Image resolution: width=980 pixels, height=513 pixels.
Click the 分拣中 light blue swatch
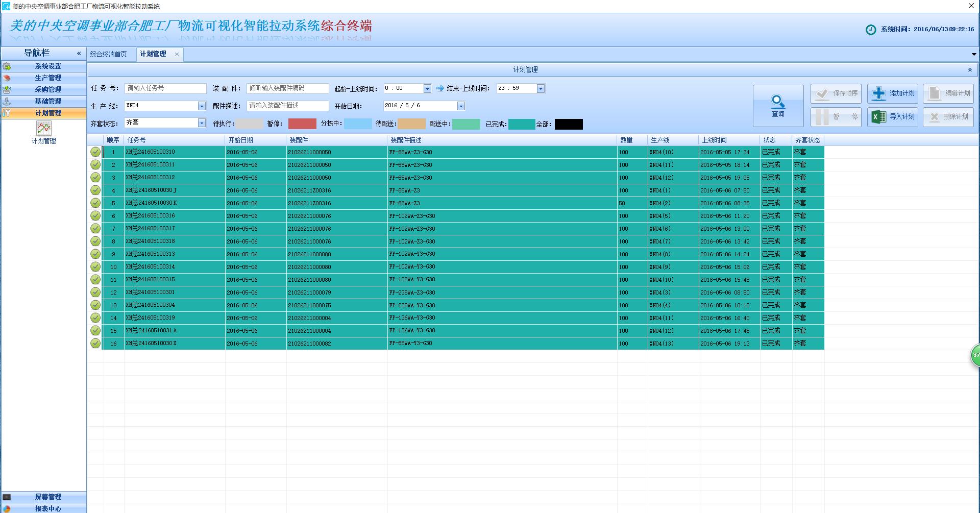(x=358, y=124)
